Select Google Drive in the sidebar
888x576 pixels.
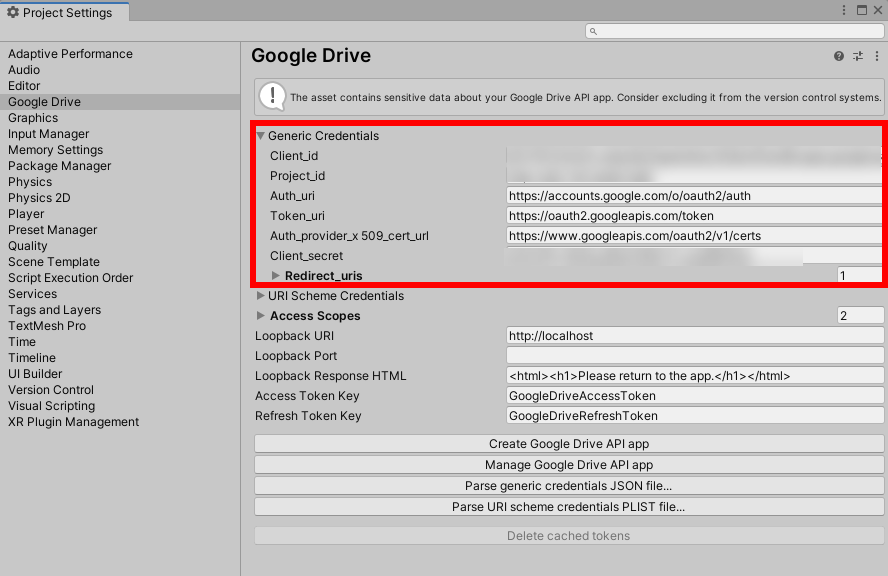click(120, 102)
